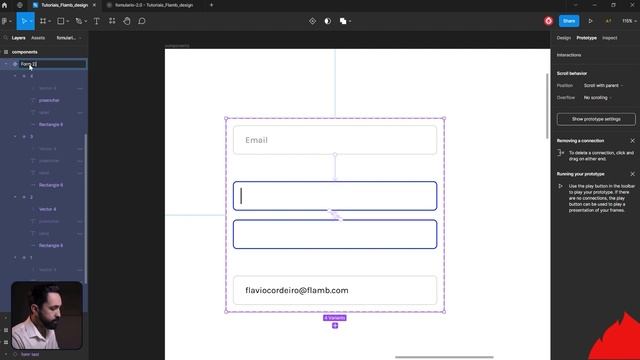Switch to the Prototype tab
The image size is (640, 360).
click(x=587, y=38)
